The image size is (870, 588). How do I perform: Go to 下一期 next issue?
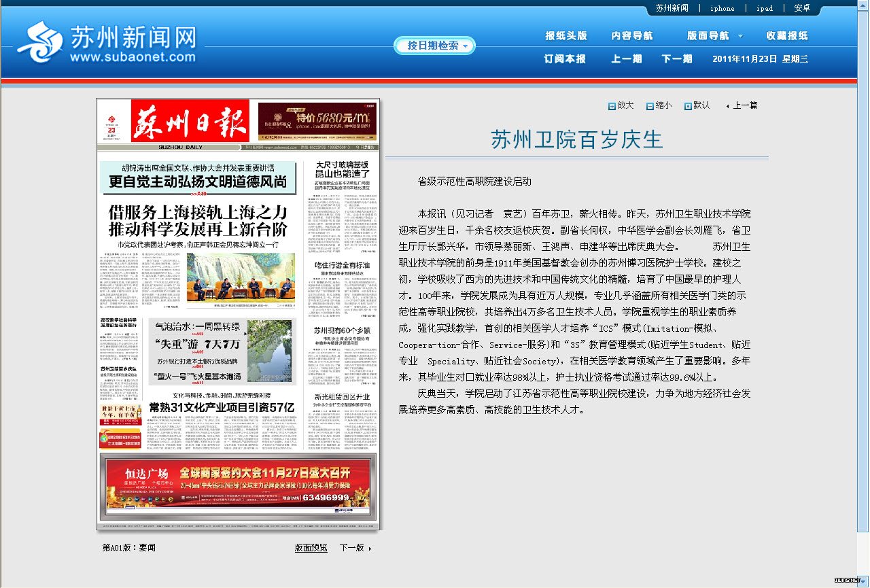[677, 59]
